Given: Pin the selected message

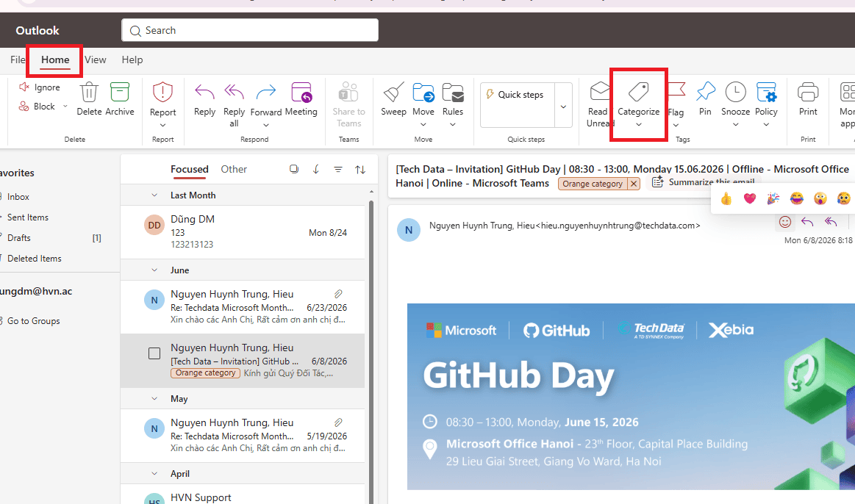Looking at the screenshot, I should point(706,91).
